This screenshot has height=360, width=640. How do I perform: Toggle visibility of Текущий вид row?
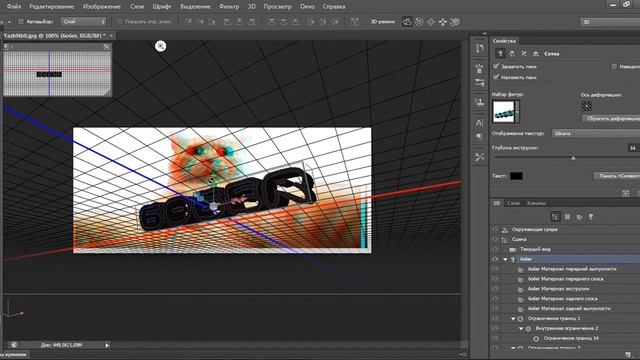[x=495, y=249]
